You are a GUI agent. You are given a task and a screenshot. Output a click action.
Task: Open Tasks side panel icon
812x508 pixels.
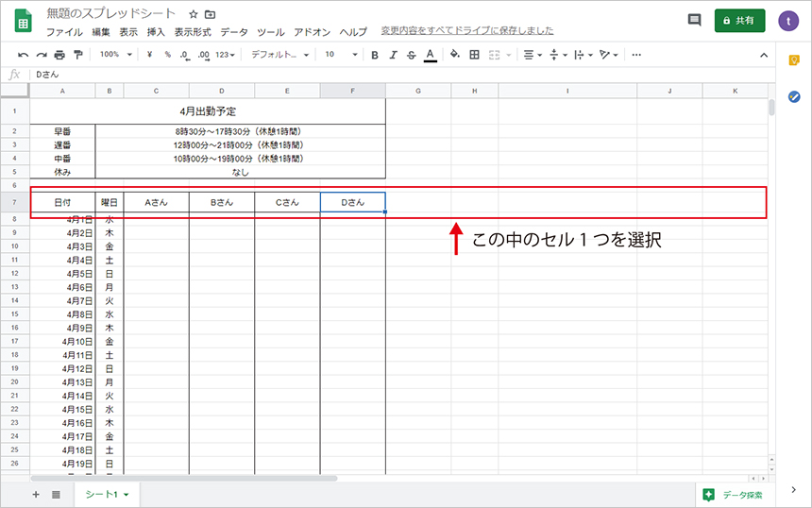pos(794,97)
